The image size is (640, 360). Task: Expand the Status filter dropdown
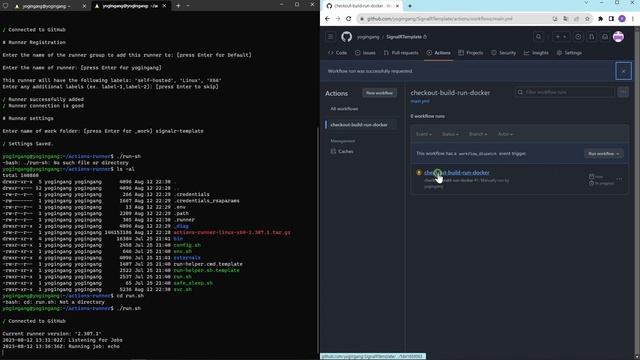point(450,134)
